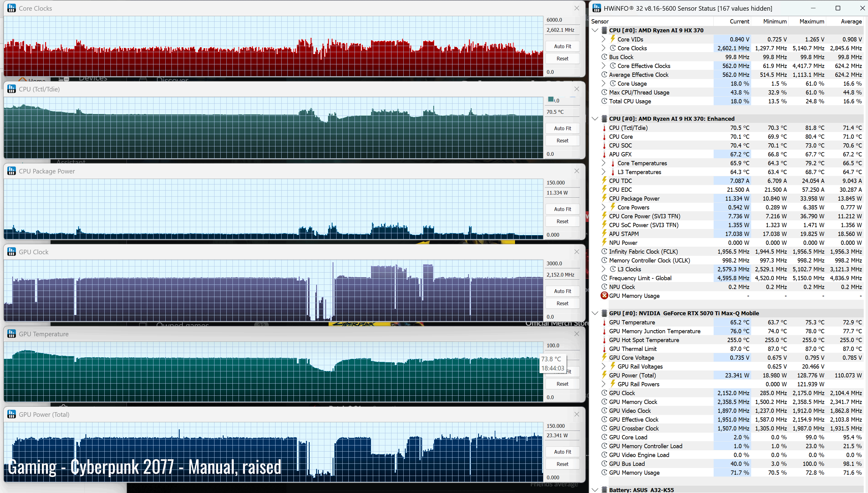Click the Average column header
Screen dimensions: 868x493
click(845, 21)
